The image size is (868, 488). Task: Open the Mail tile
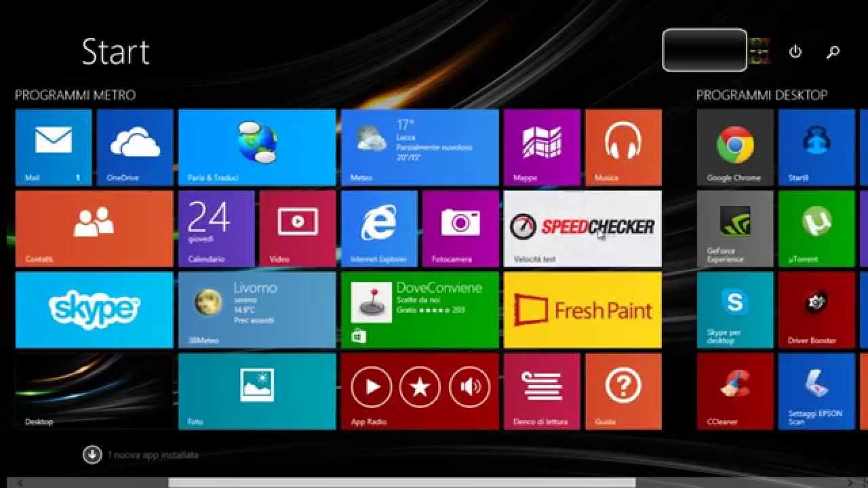[54, 148]
